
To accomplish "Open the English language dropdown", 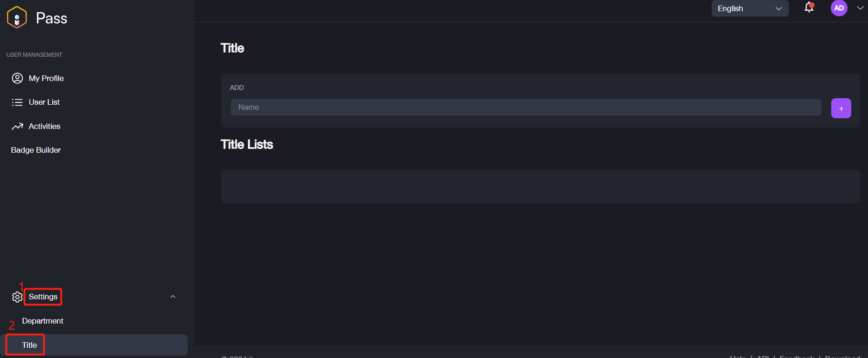I will [749, 8].
